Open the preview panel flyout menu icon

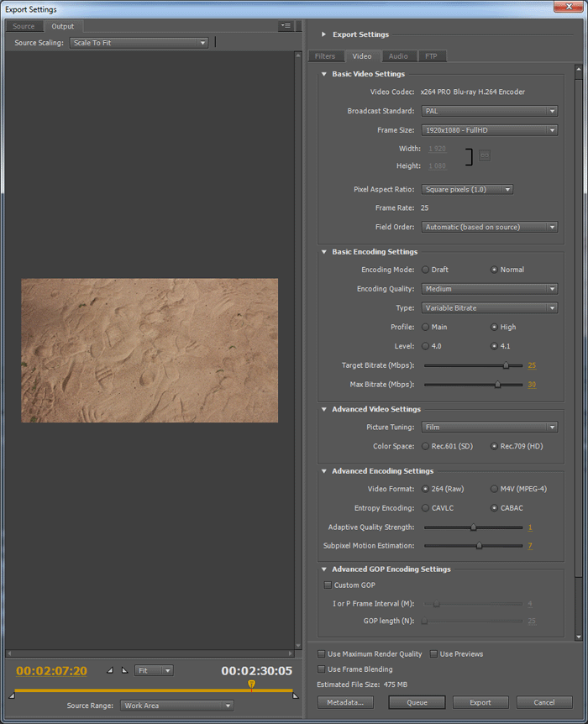[286, 26]
